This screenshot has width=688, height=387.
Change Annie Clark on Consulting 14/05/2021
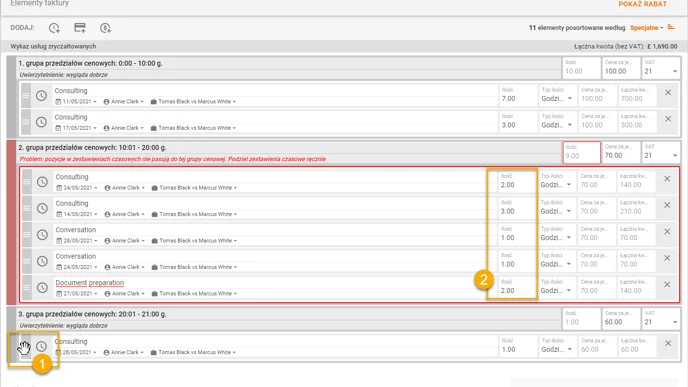tap(125, 214)
